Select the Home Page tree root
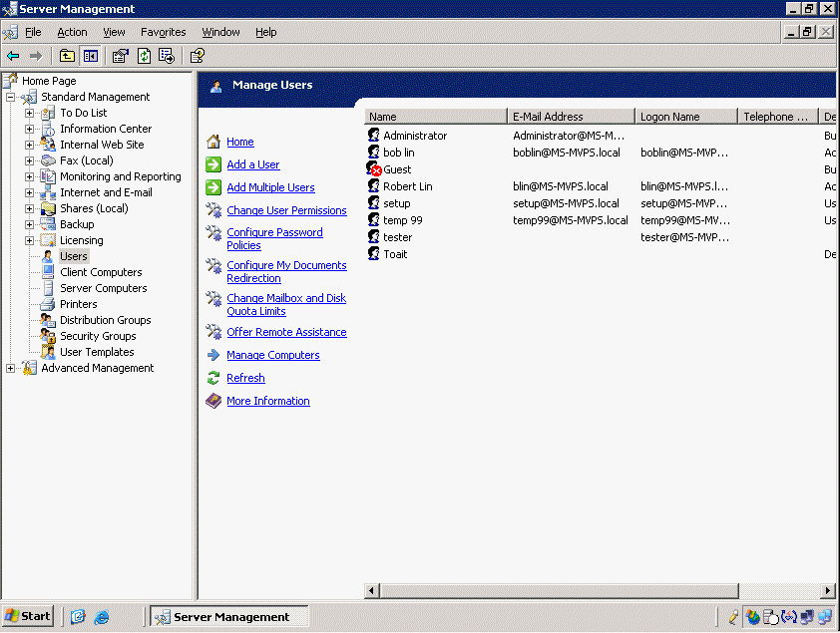 coord(49,81)
